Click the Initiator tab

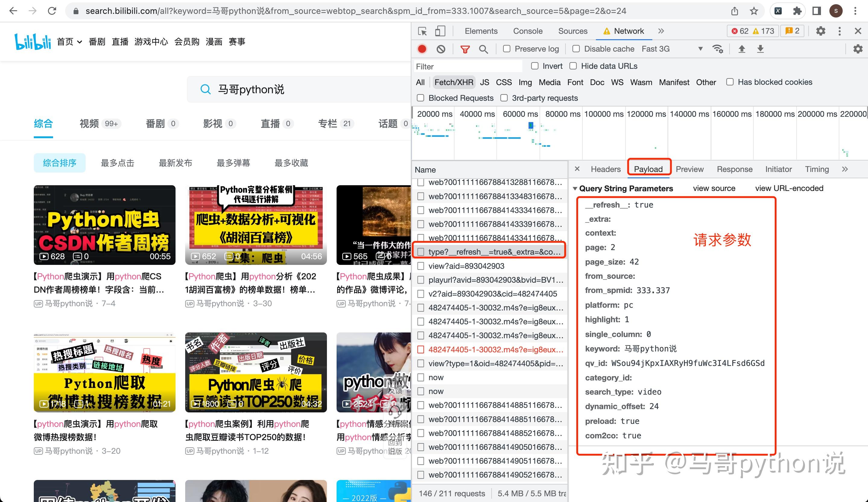coord(778,169)
